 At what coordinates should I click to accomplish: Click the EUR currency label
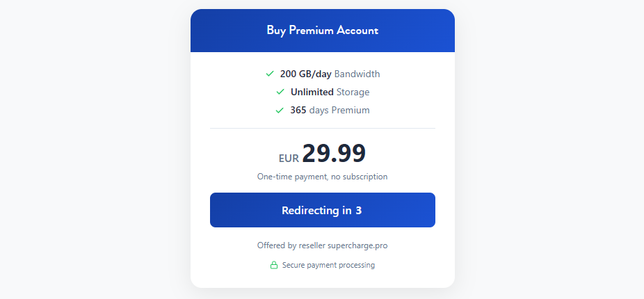[289, 159]
